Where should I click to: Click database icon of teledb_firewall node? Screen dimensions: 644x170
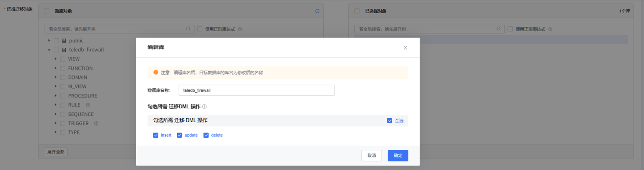(64, 50)
